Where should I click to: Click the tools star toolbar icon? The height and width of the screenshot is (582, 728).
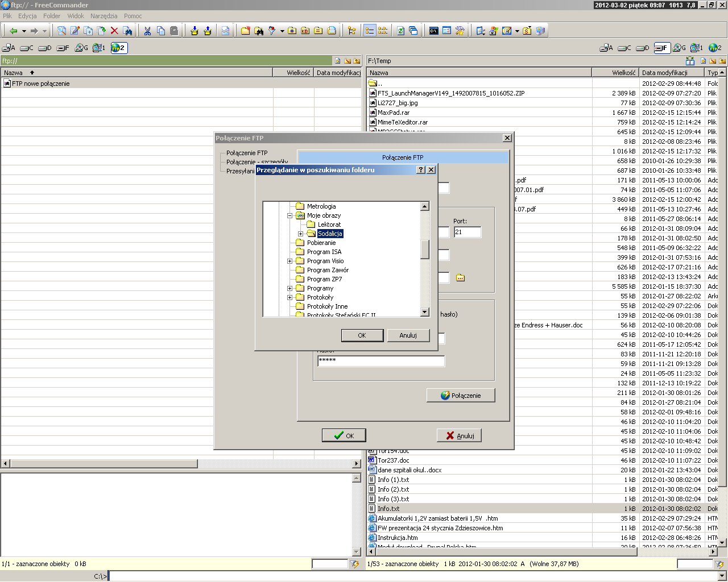(x=460, y=31)
